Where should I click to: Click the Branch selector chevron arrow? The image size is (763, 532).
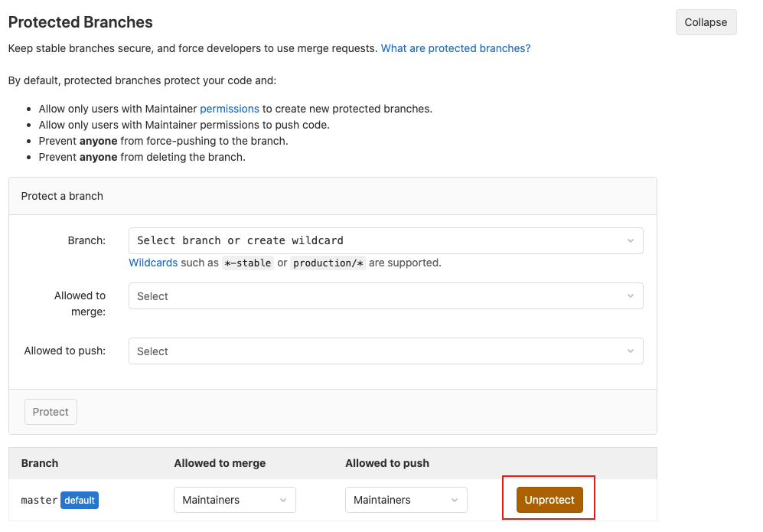(631, 240)
